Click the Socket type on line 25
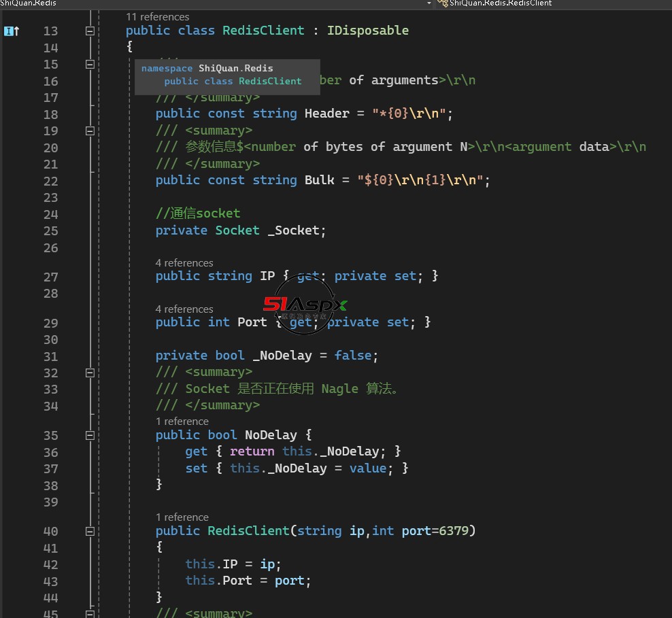This screenshot has width=672, height=618. (x=237, y=230)
